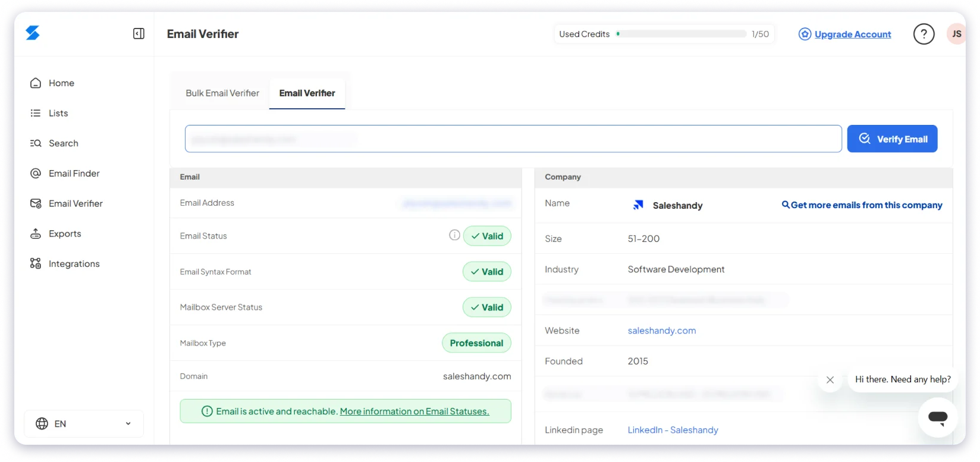Screen dimensions: 980x462
Task: Select the Email Verifier tab
Action: pos(307,93)
